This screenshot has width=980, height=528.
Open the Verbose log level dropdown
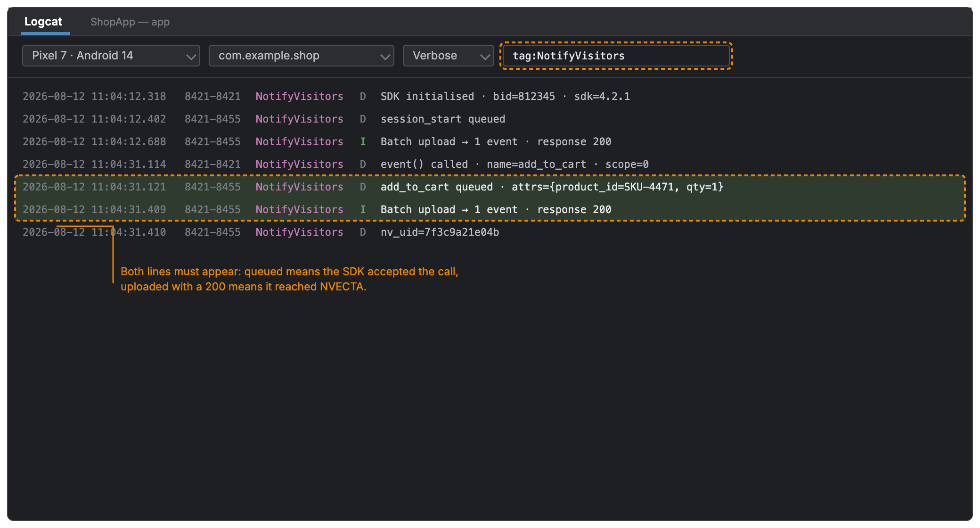click(x=448, y=56)
